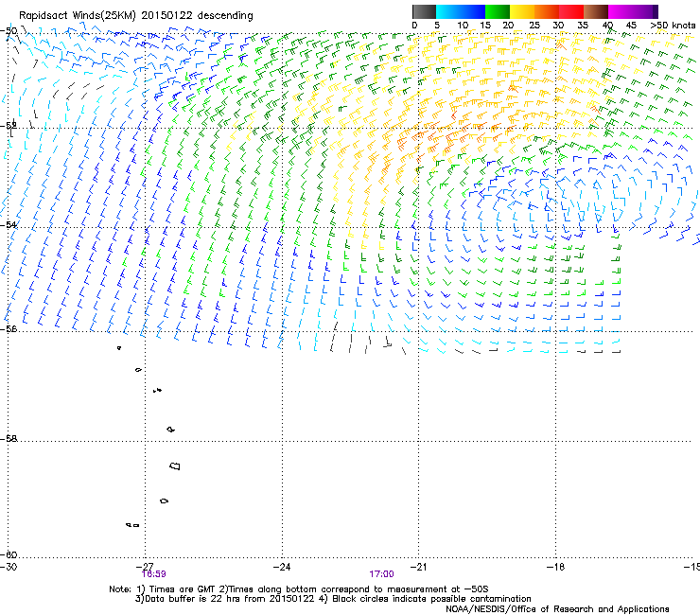Click the green 15-20 knots color swatch
The image size is (700, 615).
(498, 11)
